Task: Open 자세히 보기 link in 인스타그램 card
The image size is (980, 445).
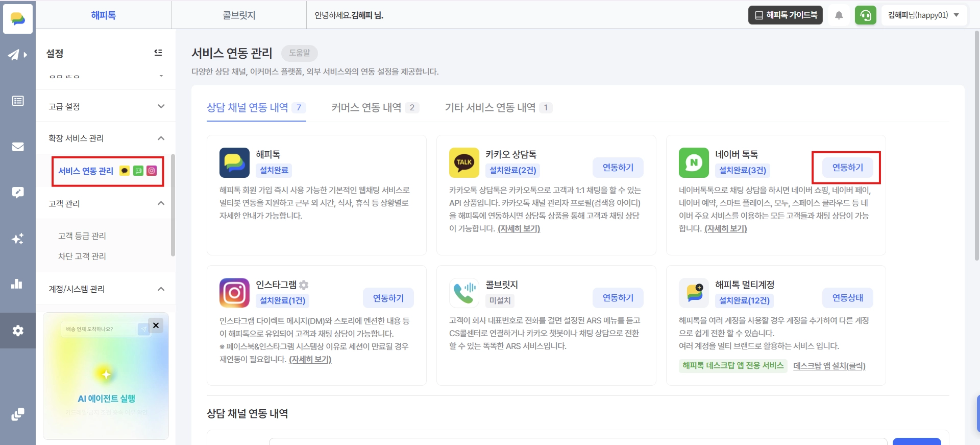Action: 310,359
